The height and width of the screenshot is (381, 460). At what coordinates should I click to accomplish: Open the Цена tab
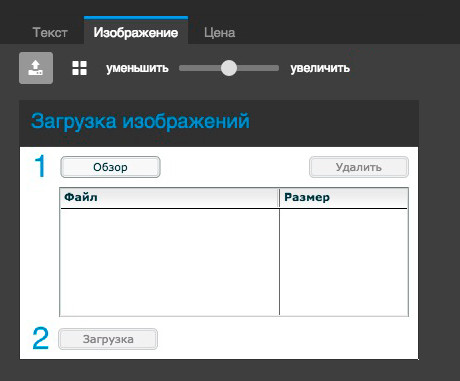[x=220, y=33]
